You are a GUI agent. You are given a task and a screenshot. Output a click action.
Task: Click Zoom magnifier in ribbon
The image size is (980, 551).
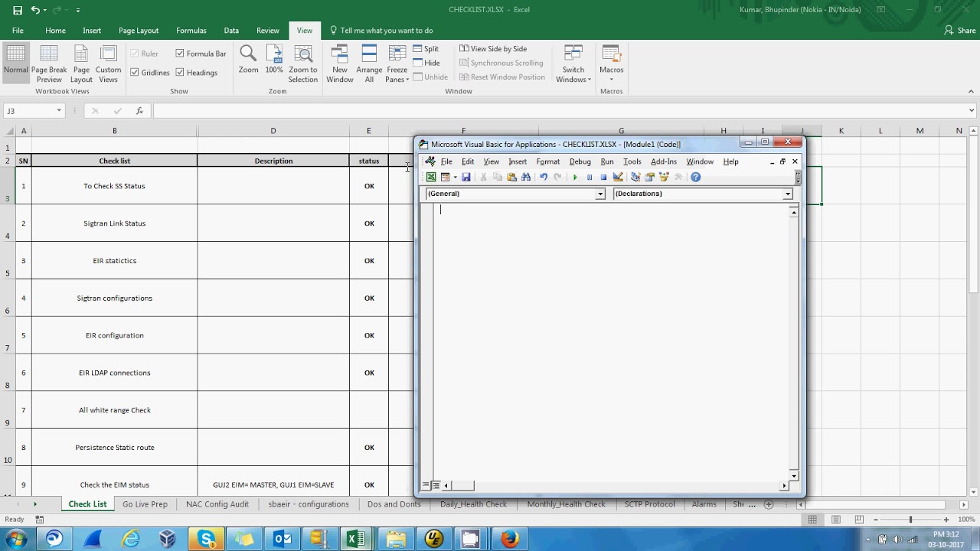tap(248, 60)
